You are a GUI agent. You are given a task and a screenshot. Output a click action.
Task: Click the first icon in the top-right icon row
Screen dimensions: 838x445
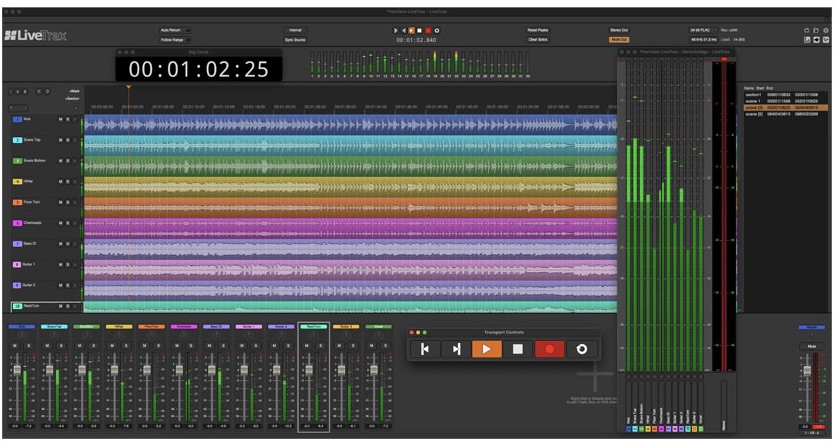pyautogui.click(x=807, y=30)
